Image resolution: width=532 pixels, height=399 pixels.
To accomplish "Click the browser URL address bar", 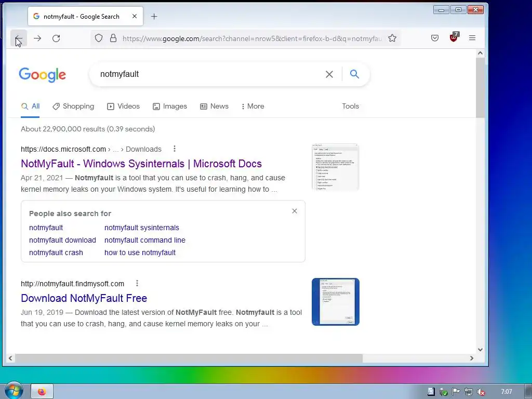I will [x=252, y=38].
